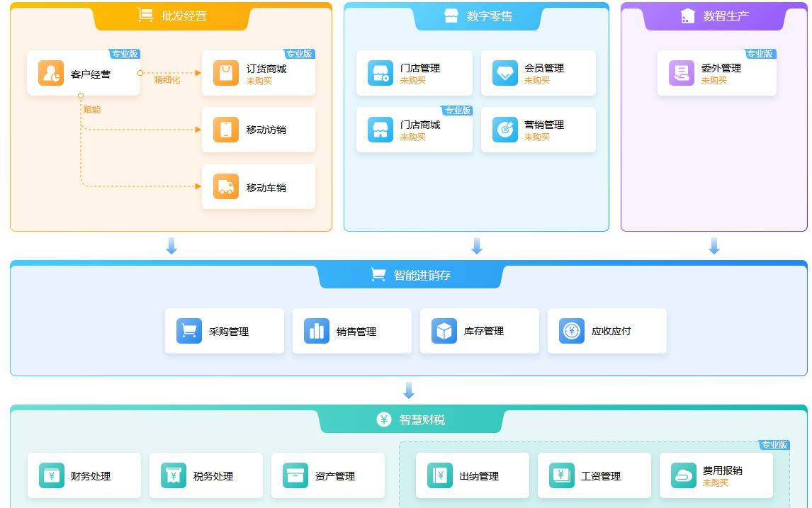Click 未购买 under 费用报销
Viewport: 812px width, 508px height.
tap(715, 483)
